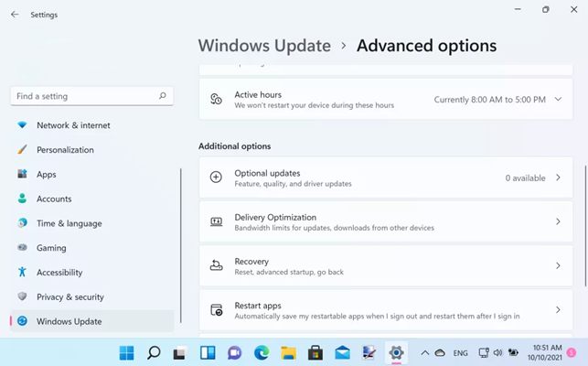Click 'Currently 8:00 AM to 5:00 PM' text
This screenshot has width=588, height=366.
point(490,100)
